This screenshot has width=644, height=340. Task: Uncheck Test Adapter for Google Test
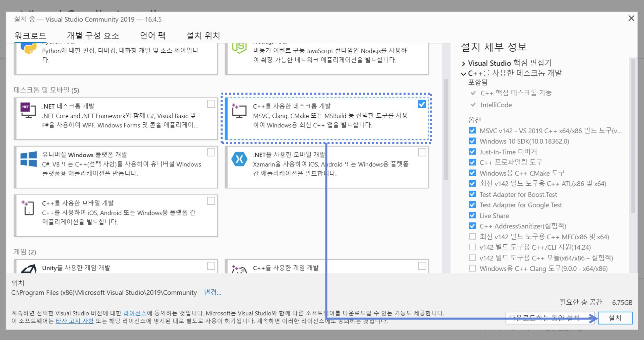coord(472,205)
